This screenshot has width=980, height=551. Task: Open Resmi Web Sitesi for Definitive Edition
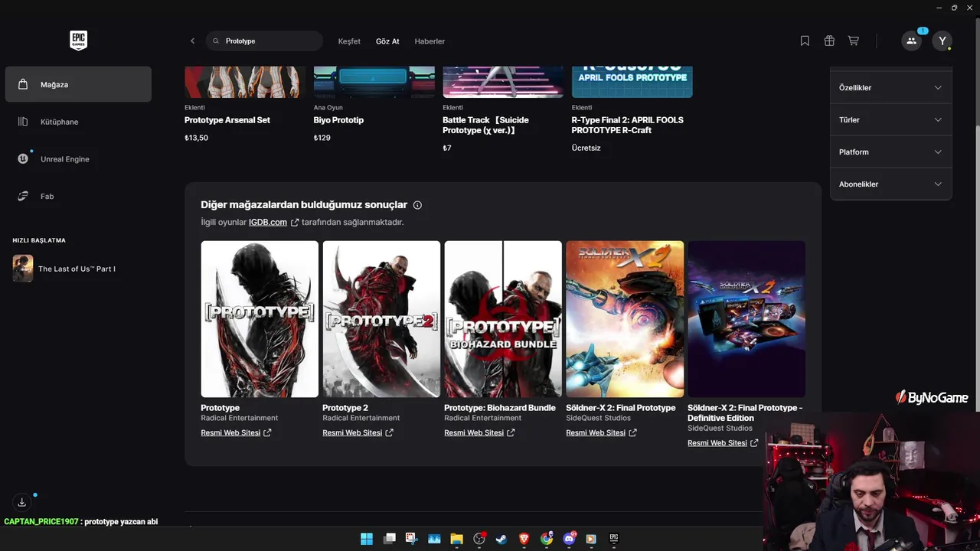click(723, 443)
